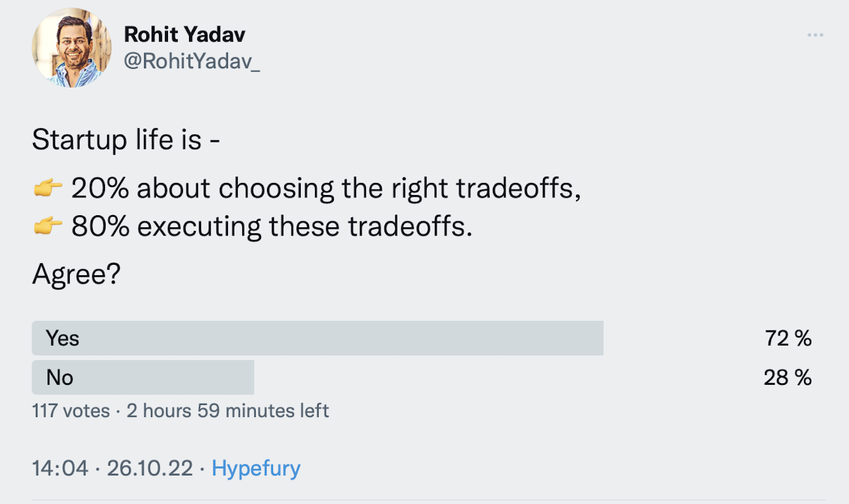
Task: Click the "Rohit Yadav" display name
Action: click(x=184, y=34)
